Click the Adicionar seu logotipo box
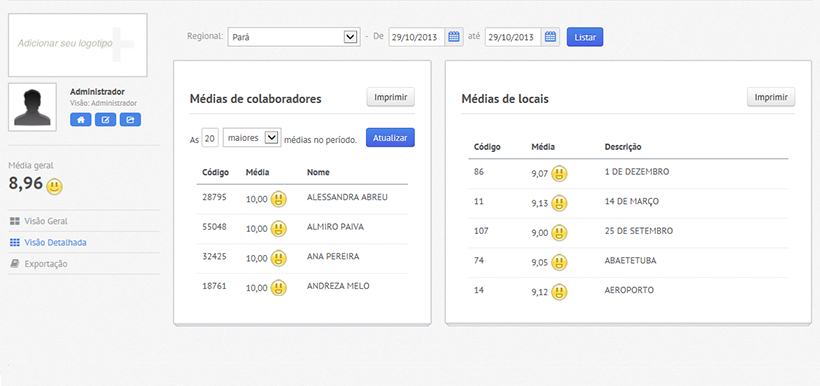This screenshot has width=820, height=386. pyautogui.click(x=78, y=45)
